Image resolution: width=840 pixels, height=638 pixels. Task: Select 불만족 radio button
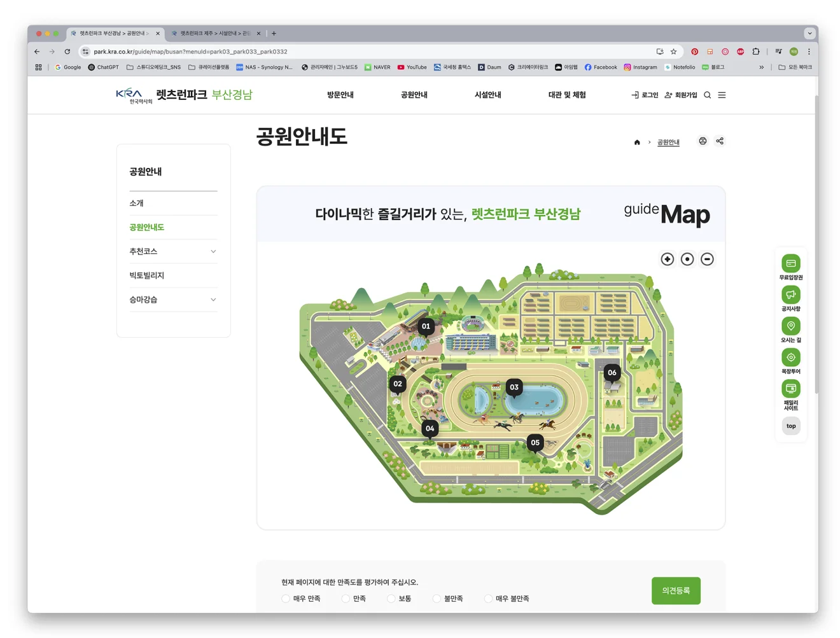pyautogui.click(x=437, y=599)
